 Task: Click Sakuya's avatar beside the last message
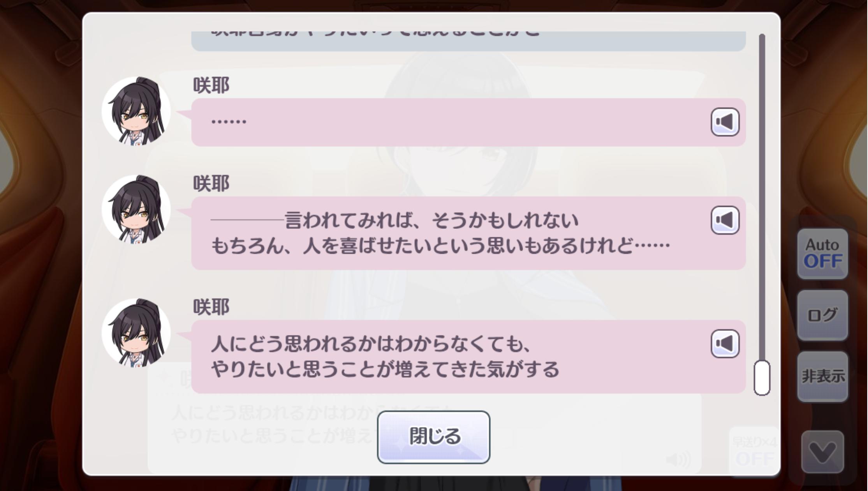click(136, 333)
